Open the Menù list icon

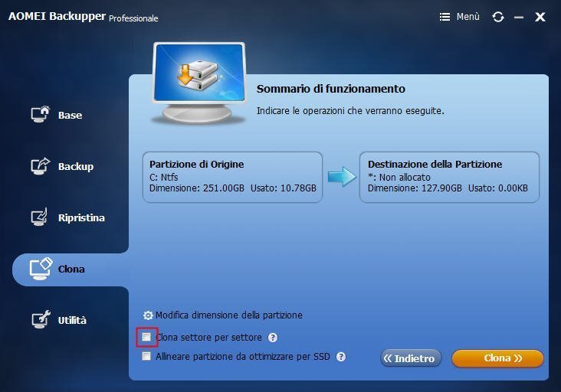pyautogui.click(x=445, y=17)
